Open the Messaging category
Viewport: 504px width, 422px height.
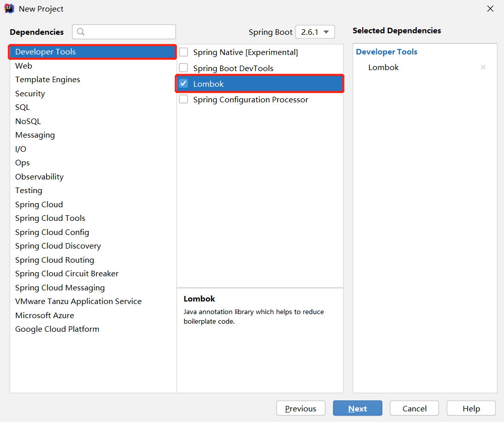pyautogui.click(x=93, y=135)
